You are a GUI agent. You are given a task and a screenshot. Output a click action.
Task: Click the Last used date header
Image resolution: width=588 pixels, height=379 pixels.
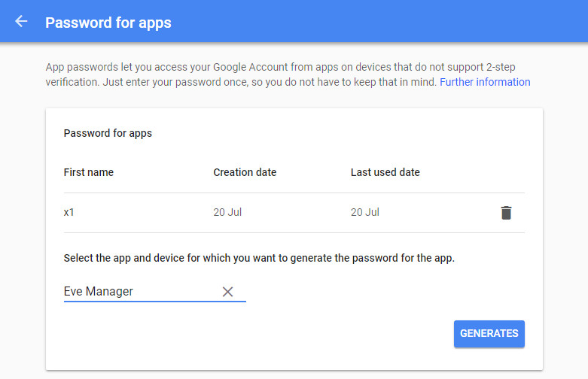[x=385, y=172]
